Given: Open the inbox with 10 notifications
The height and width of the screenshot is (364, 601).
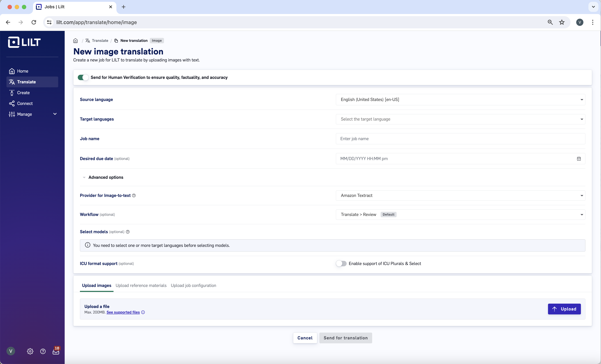Looking at the screenshot, I should coord(56,351).
